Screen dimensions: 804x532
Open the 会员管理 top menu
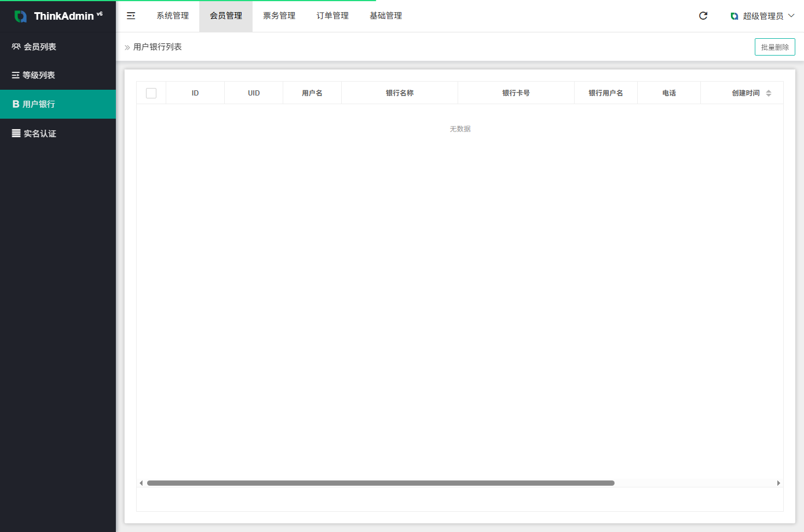(226, 16)
